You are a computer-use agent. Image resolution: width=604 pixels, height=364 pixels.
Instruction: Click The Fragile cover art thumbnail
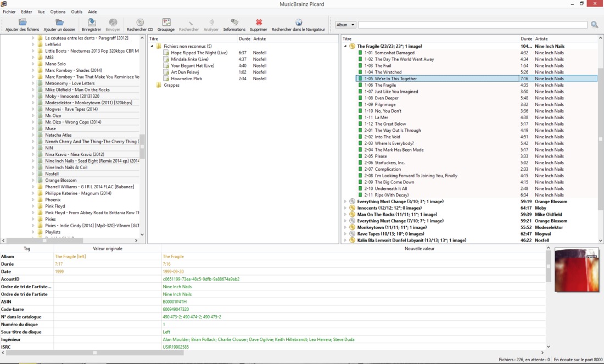pyautogui.click(x=577, y=270)
